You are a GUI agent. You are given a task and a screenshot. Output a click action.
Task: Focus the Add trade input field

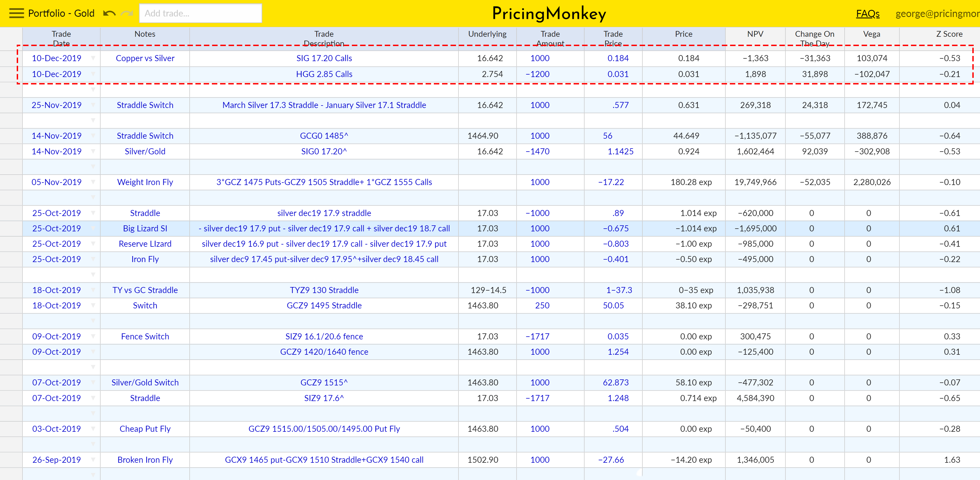pos(201,13)
